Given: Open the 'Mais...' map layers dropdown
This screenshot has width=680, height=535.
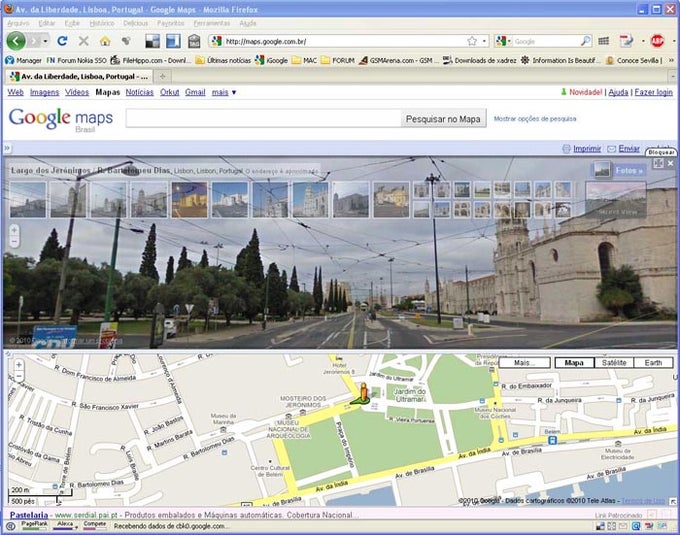Looking at the screenshot, I should coord(525,362).
